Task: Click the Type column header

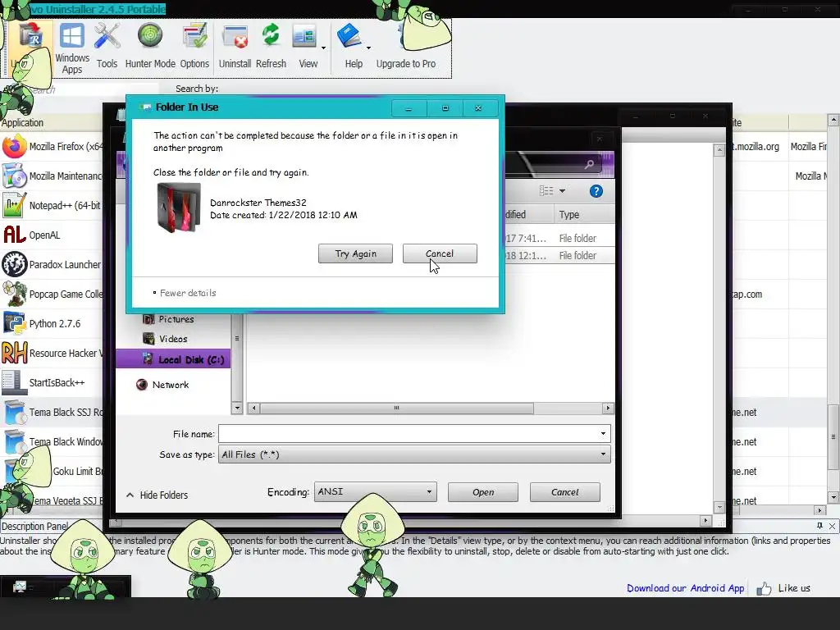Action: [x=583, y=214]
